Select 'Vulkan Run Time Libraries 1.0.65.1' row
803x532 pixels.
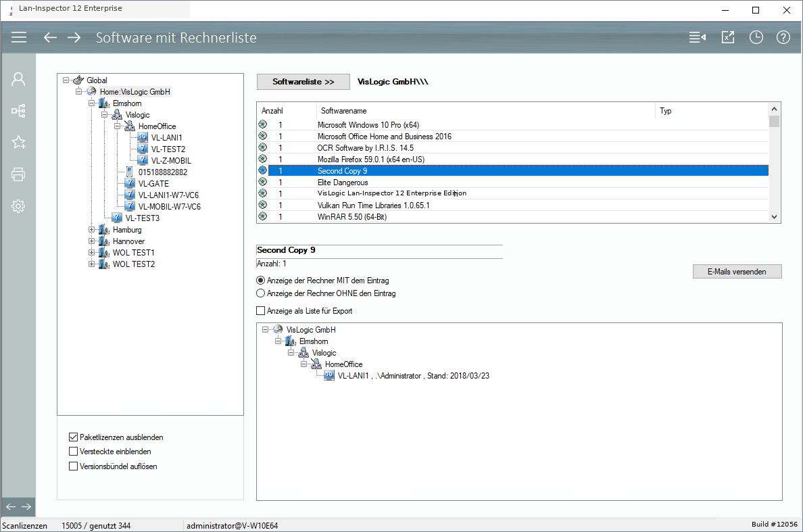click(512, 205)
